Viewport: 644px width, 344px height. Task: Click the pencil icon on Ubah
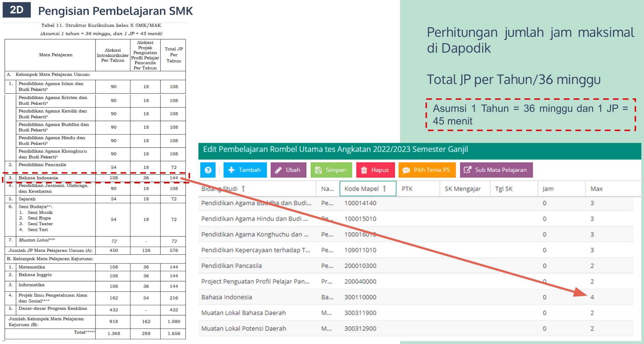pyautogui.click(x=278, y=170)
